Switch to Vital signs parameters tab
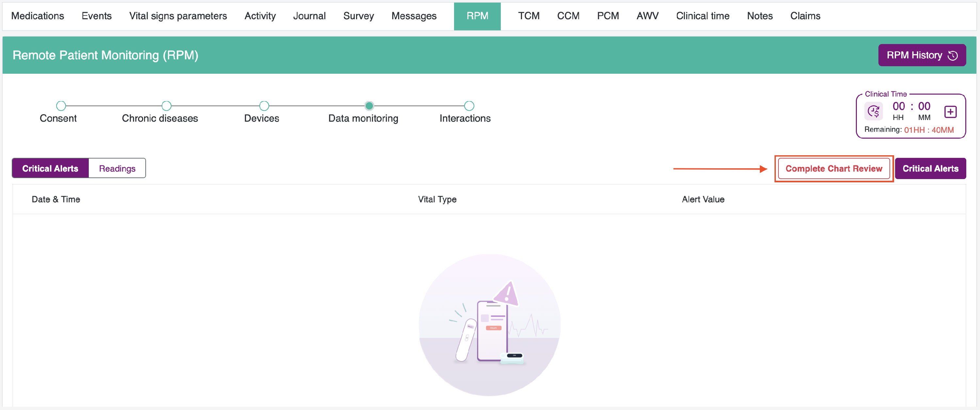Screen dimensions: 980x410 [x=178, y=16]
